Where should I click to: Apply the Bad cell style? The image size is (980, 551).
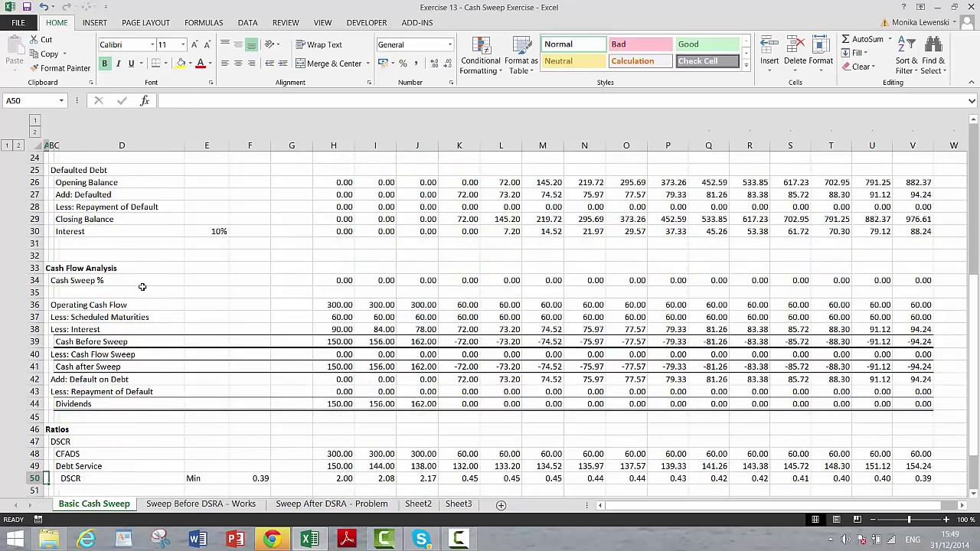640,44
